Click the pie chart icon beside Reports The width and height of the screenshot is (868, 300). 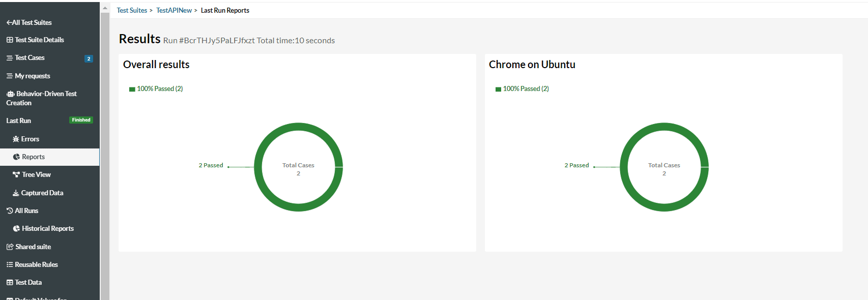point(16,157)
